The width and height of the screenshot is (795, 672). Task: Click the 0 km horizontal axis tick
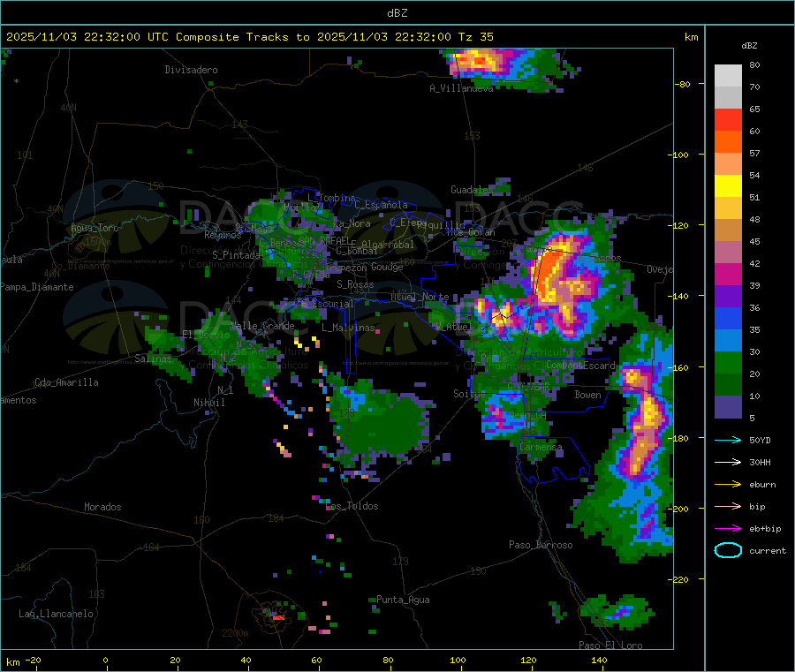pyautogui.click(x=105, y=660)
